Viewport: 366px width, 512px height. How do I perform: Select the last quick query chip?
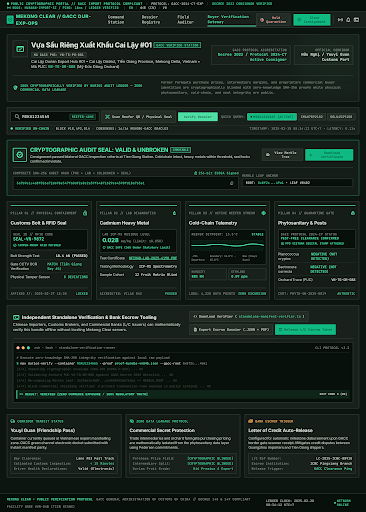pyautogui.click(x=341, y=117)
